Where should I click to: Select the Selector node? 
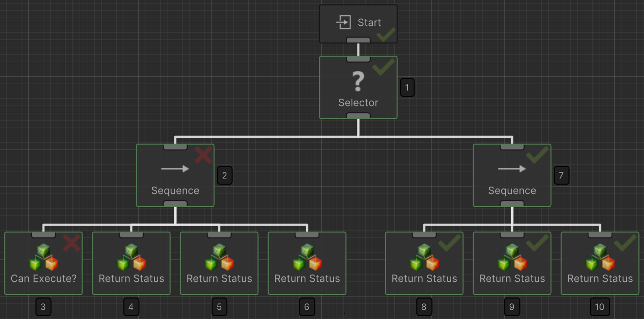point(358,103)
